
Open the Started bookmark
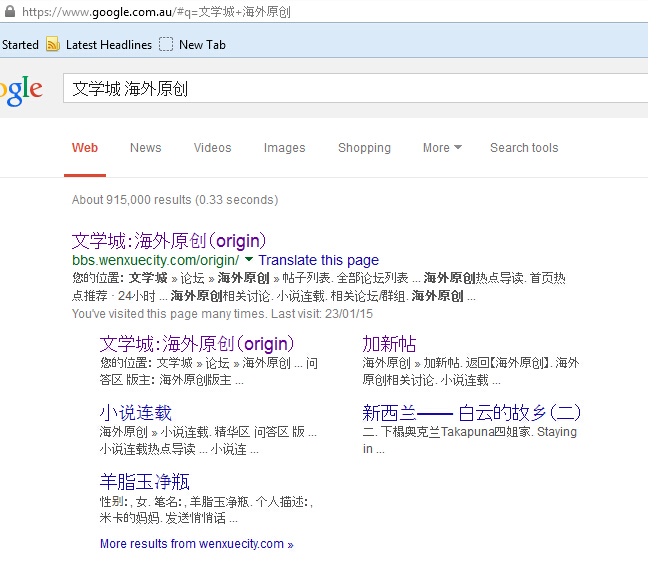point(20,44)
